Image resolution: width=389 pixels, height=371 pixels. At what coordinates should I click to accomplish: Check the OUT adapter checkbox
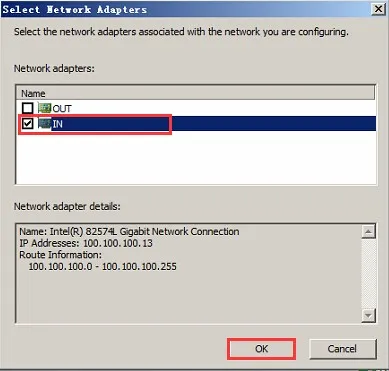pyautogui.click(x=28, y=108)
